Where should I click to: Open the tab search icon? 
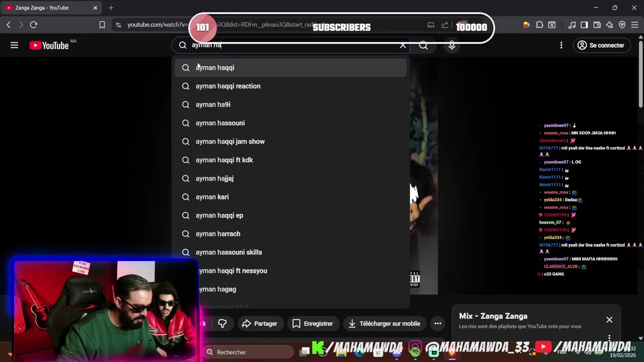tap(552, 25)
